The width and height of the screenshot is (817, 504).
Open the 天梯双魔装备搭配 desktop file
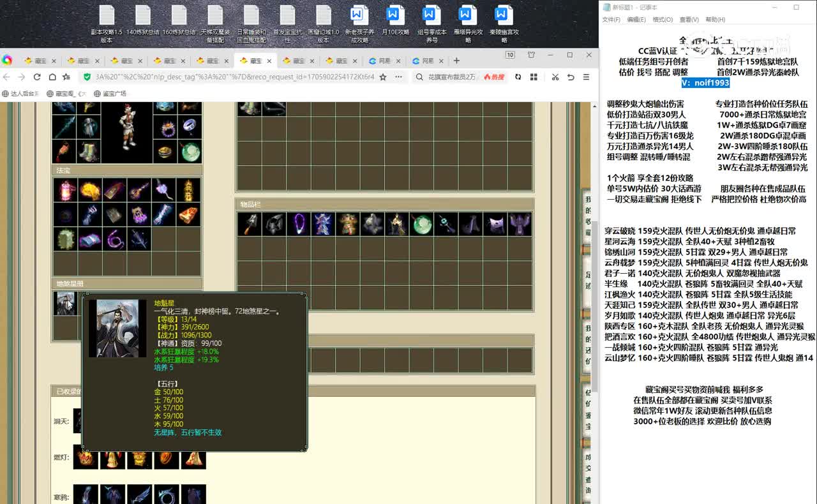click(x=215, y=24)
